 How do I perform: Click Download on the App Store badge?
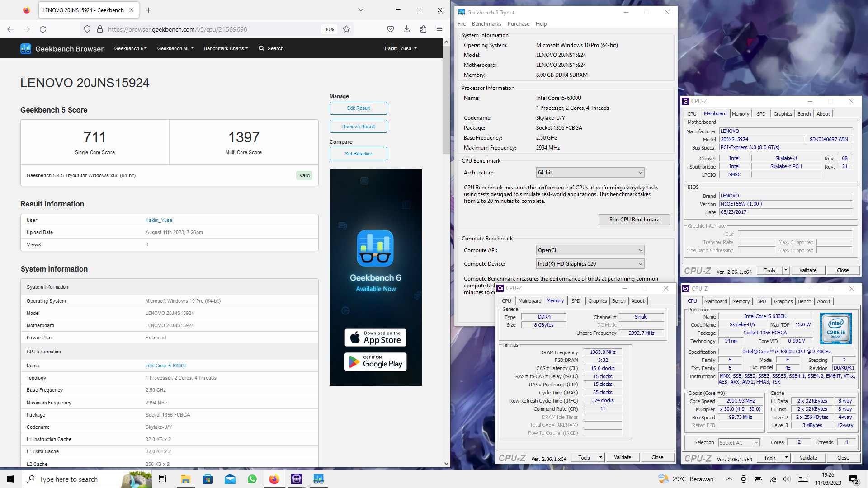(x=376, y=338)
